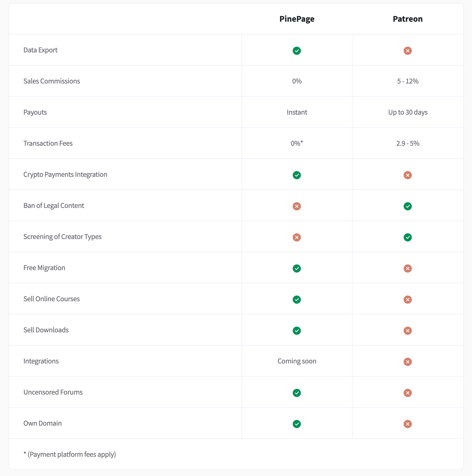Click Patreon's red cross for Data Export
The width and height of the screenshot is (472, 476).
tap(408, 51)
